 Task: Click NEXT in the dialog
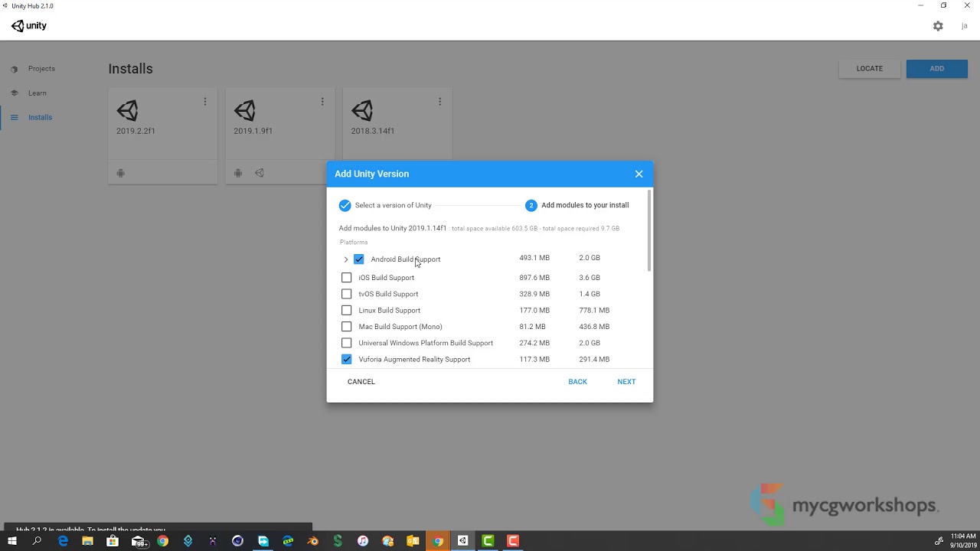[626, 382]
